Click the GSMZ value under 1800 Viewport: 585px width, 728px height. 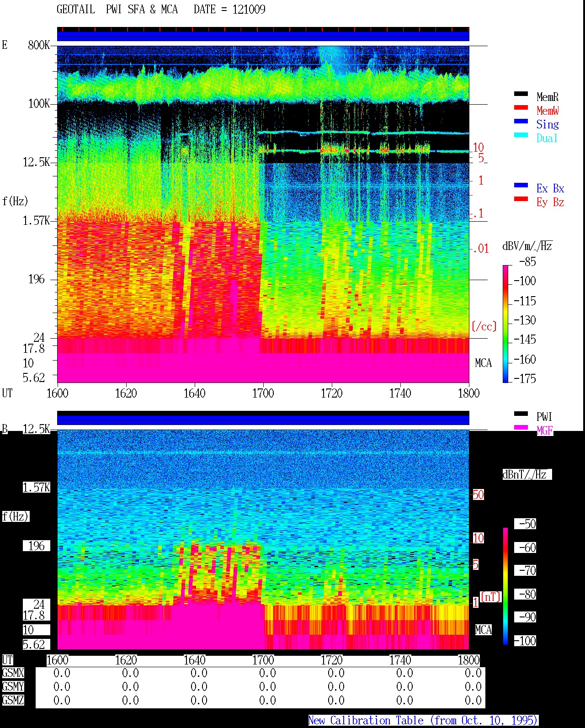click(x=473, y=700)
